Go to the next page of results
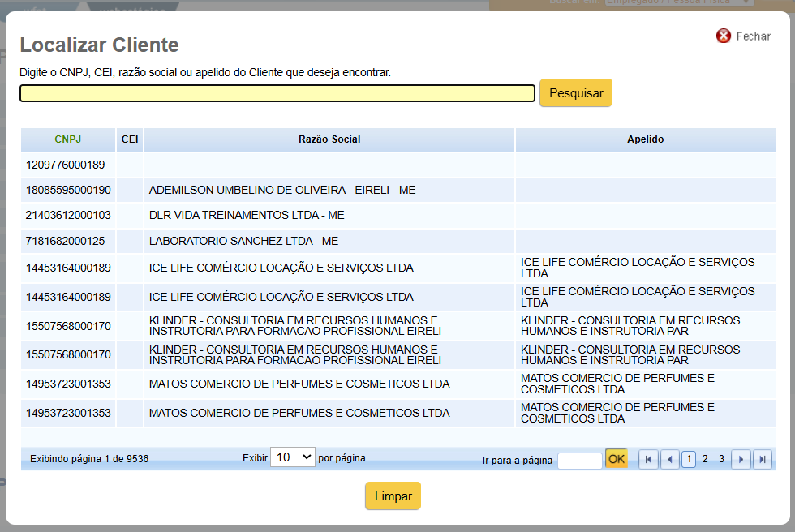This screenshot has height=532, width=795. point(741,460)
